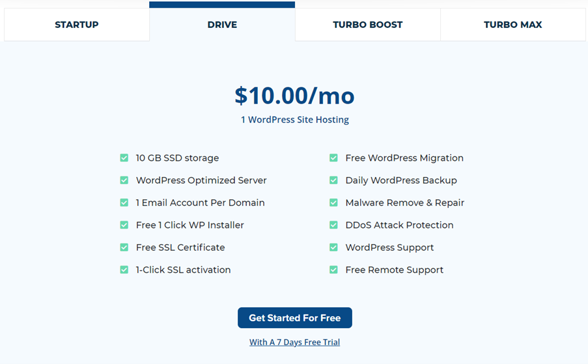This screenshot has height=364, width=588.
Task: Click the checkmark icon beside 10 GB SSD storage
Action: [124, 158]
